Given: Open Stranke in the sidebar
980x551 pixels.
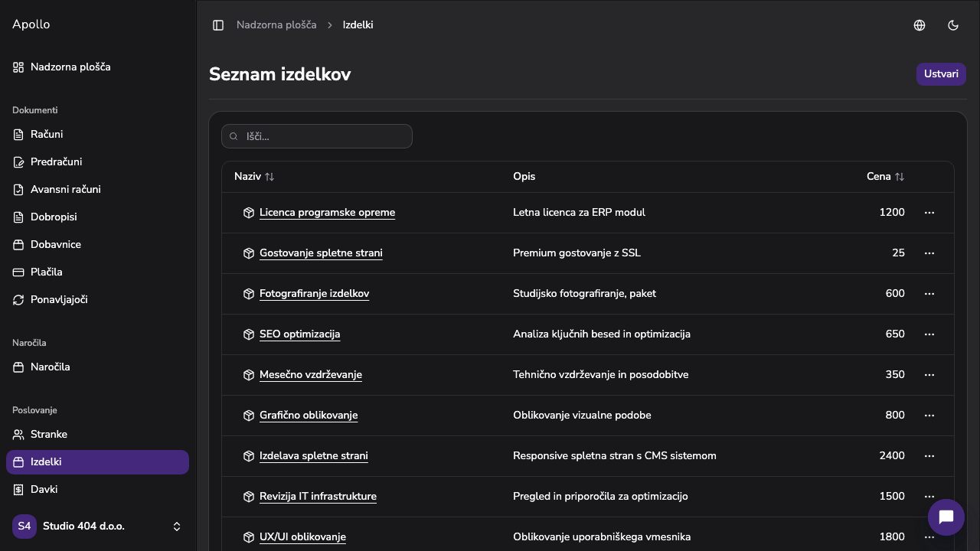Looking at the screenshot, I should (x=97, y=435).
